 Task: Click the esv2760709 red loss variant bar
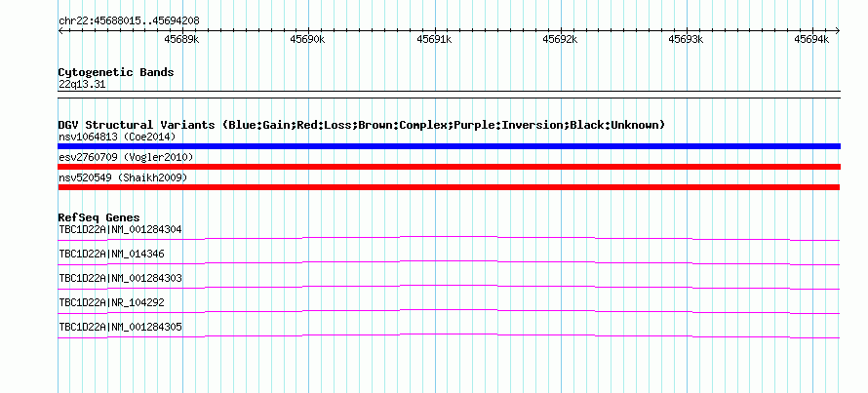coord(449,167)
